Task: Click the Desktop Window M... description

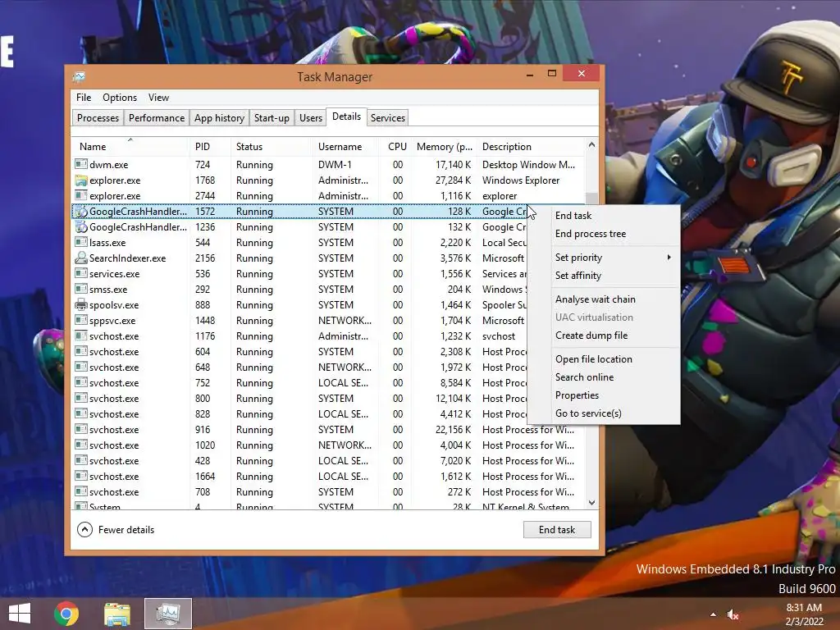Action: pos(528,164)
